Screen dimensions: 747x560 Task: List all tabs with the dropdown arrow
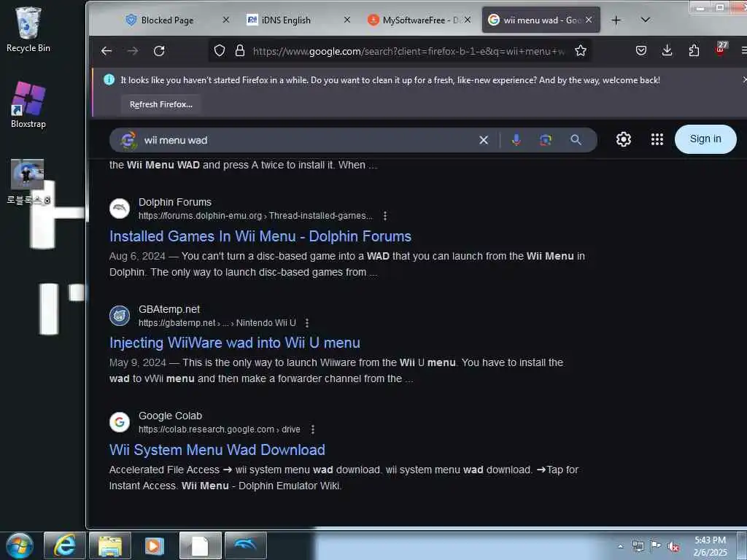tap(645, 20)
